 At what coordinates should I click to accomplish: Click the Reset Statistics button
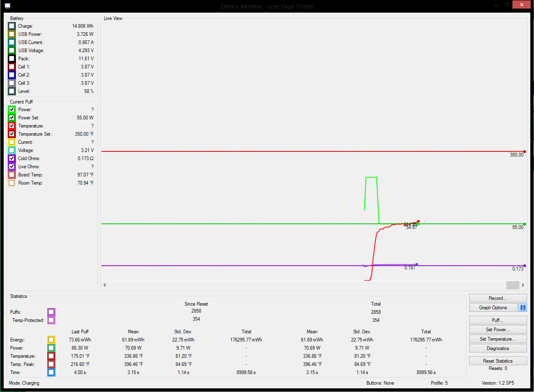498,361
